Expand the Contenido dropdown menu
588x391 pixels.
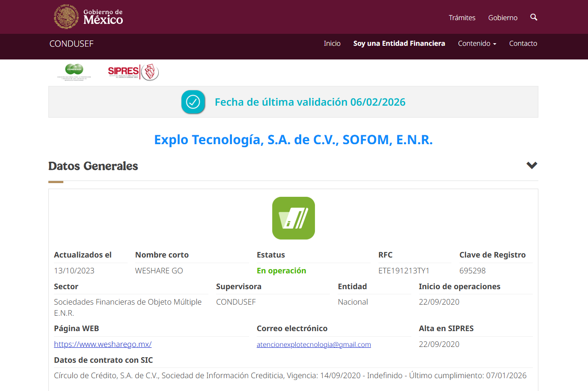coord(477,44)
